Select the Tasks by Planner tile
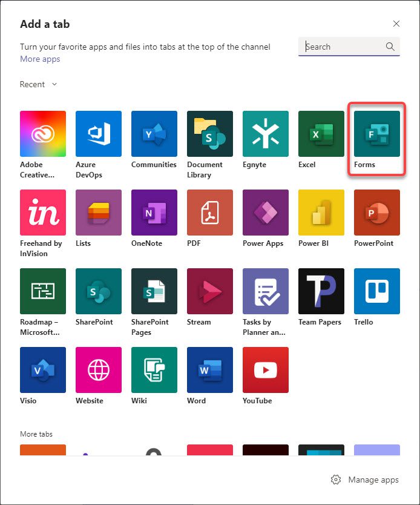The height and width of the screenshot is (505, 420). click(x=265, y=291)
